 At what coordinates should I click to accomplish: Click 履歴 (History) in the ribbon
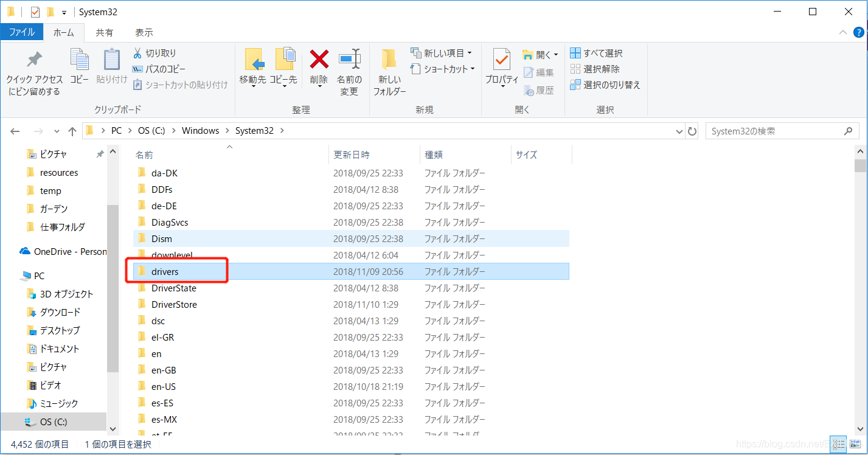[x=539, y=90]
